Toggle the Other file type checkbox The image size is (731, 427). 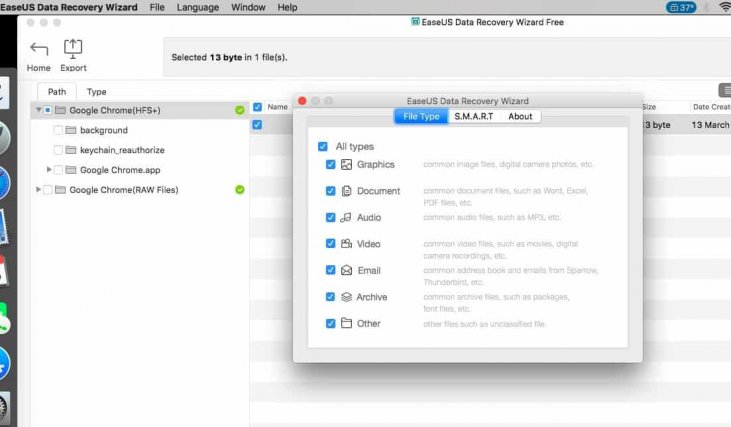tap(331, 324)
